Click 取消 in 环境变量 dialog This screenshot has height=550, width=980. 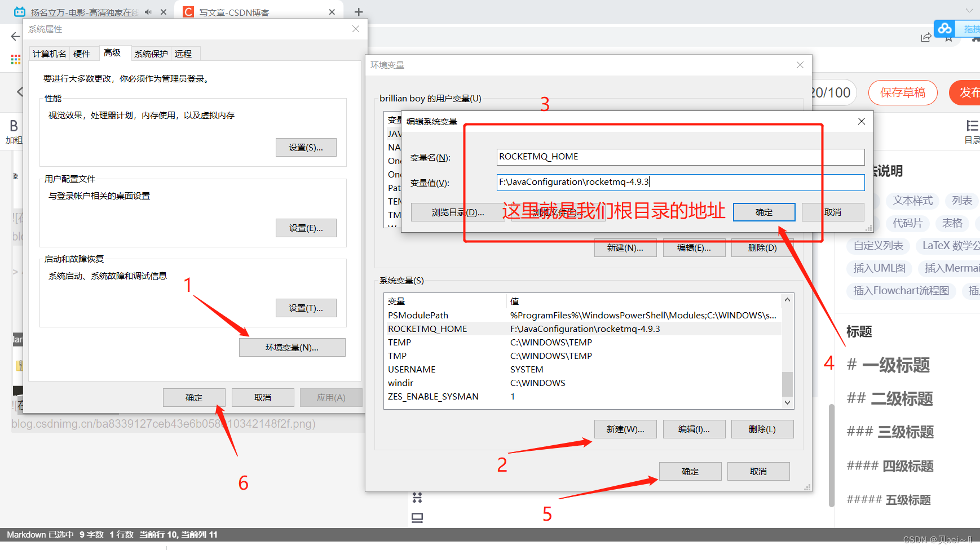coord(758,471)
